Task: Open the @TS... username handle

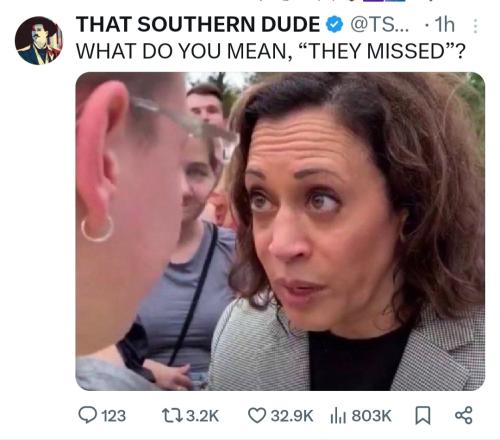Action: pos(379,25)
